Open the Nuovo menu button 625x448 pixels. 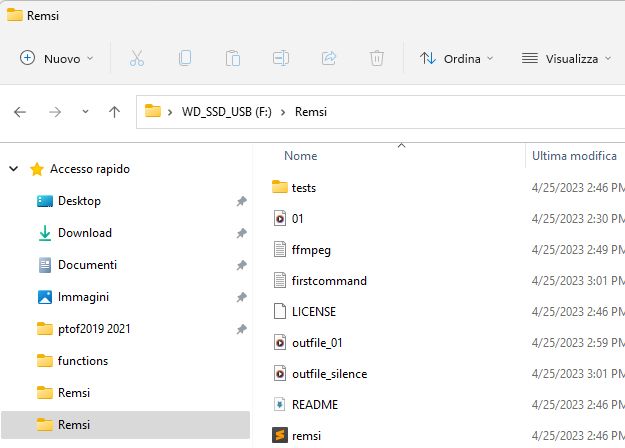pos(57,59)
